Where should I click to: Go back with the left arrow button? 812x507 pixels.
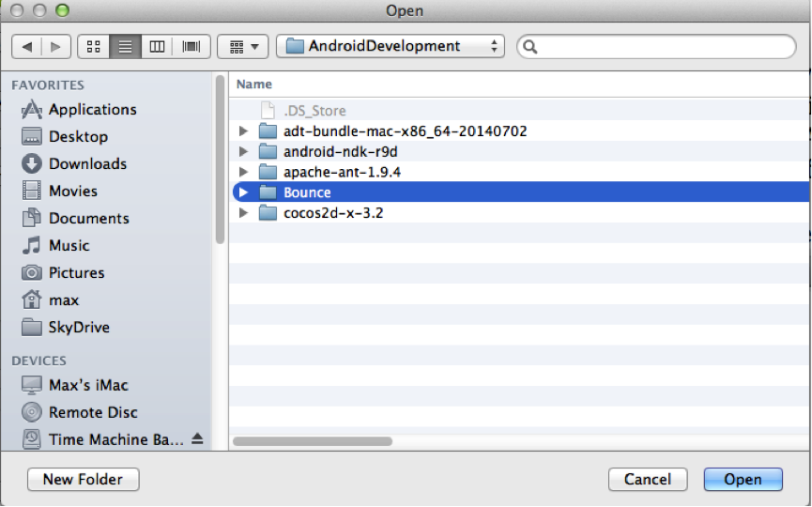coord(27,47)
